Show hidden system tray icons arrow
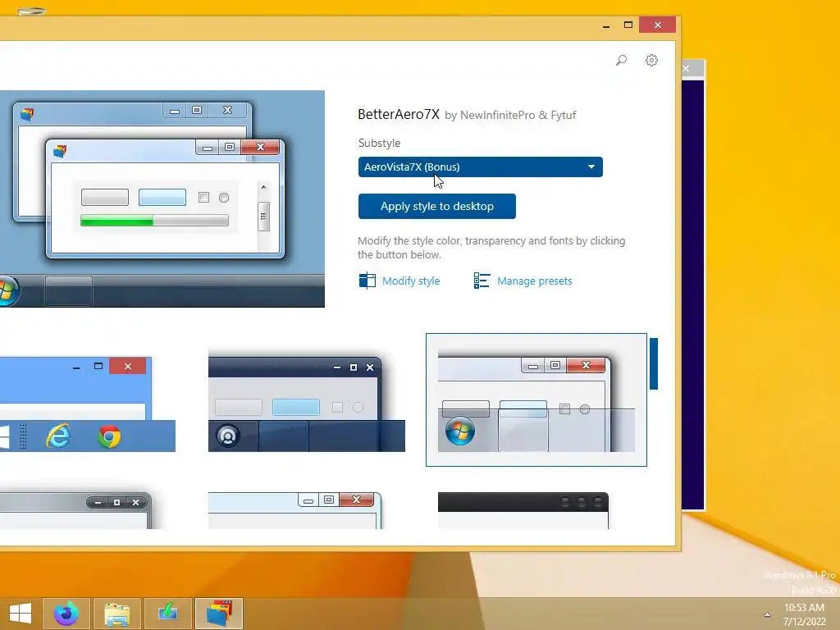This screenshot has width=840, height=630. pyautogui.click(x=767, y=615)
